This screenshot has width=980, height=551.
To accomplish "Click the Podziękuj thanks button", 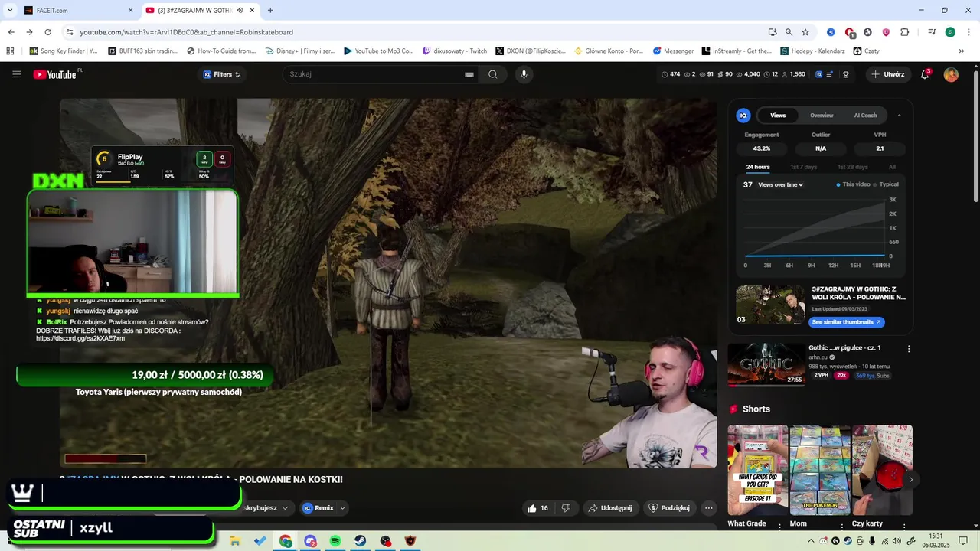I will tap(669, 508).
